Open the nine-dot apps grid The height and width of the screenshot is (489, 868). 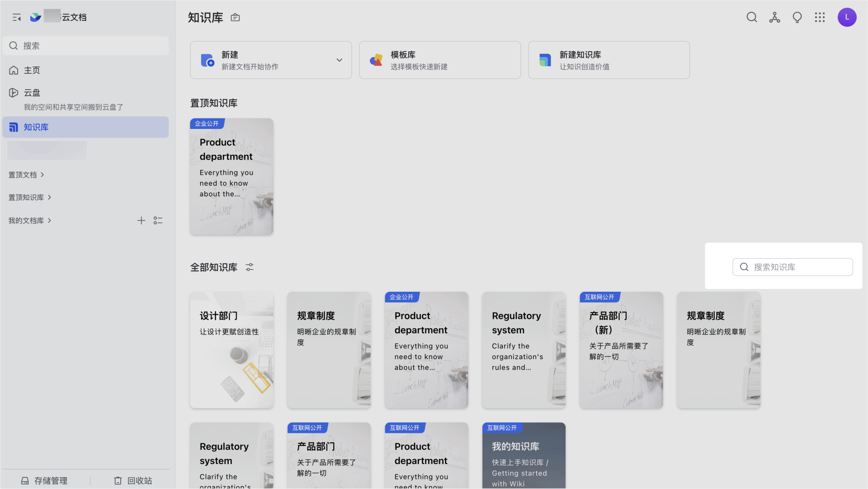click(820, 17)
